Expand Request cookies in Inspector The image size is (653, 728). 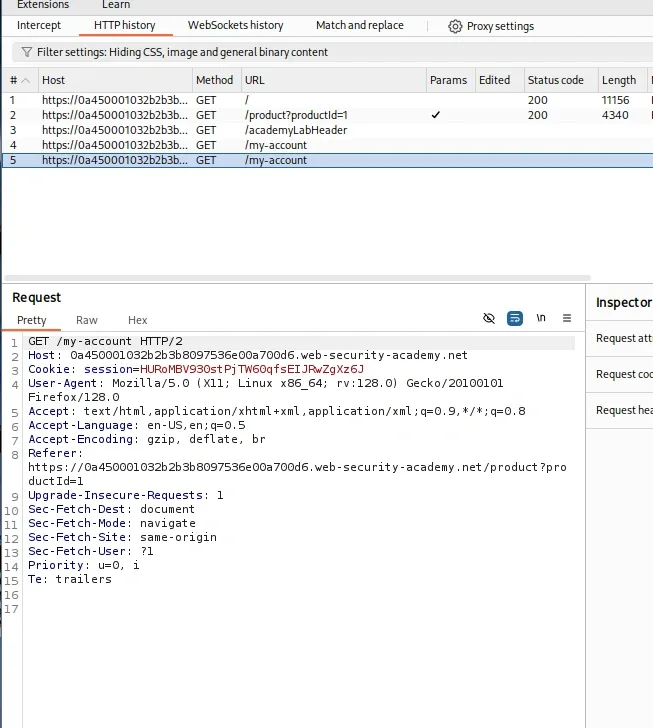click(620, 374)
